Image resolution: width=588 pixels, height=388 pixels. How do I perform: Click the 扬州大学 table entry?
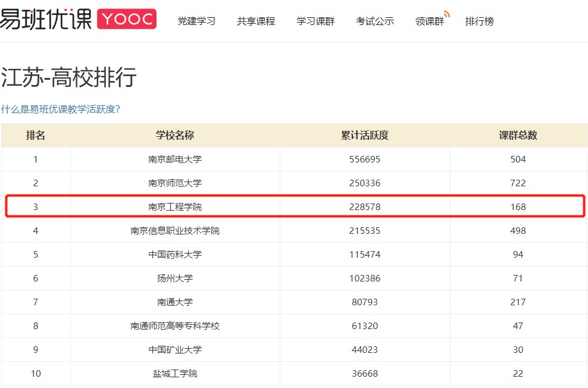point(175,279)
